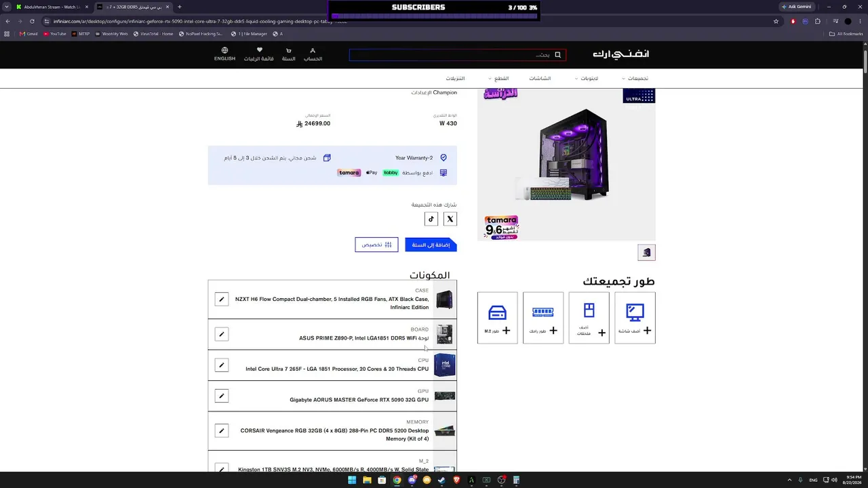Viewport: 868px width, 488px height.
Task: Expand the الشاشات navigation dropdown
Action: (x=540, y=79)
